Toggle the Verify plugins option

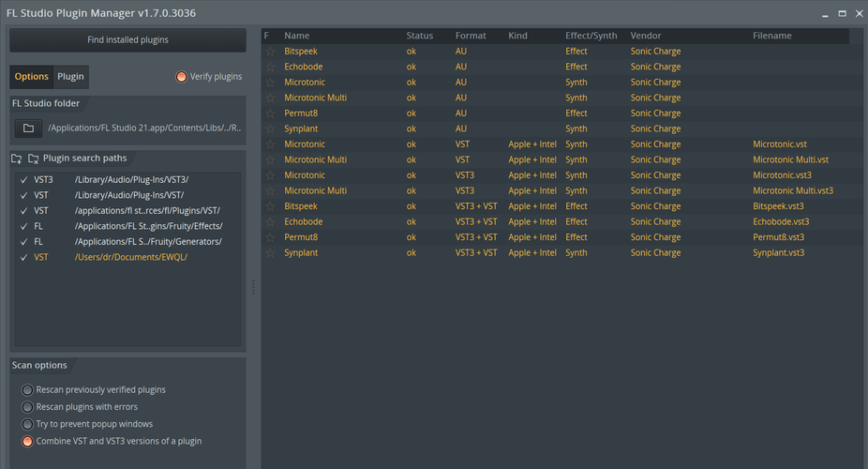[x=182, y=77]
